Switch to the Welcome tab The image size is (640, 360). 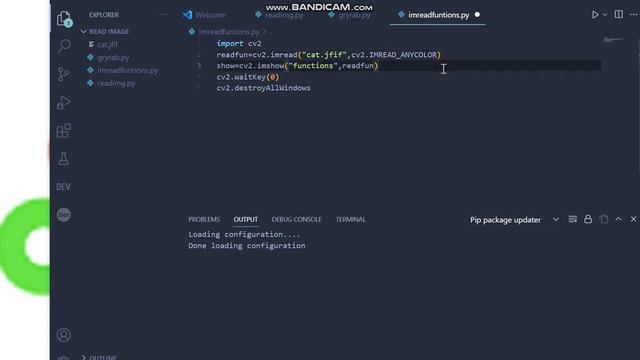tap(205, 15)
